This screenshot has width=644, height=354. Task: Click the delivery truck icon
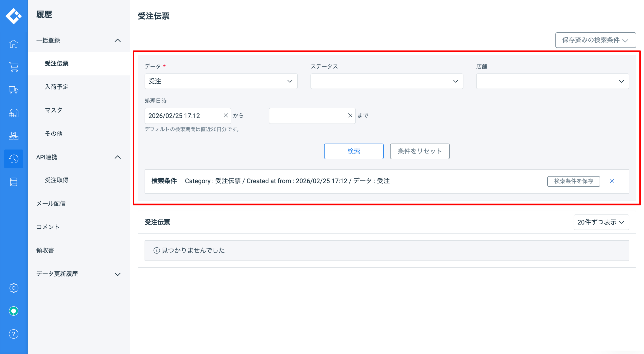[14, 90]
